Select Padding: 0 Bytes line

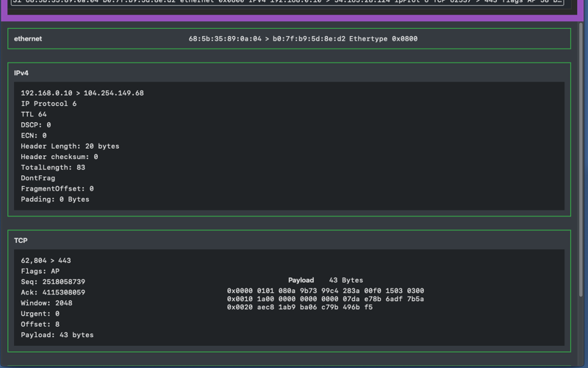coord(54,199)
